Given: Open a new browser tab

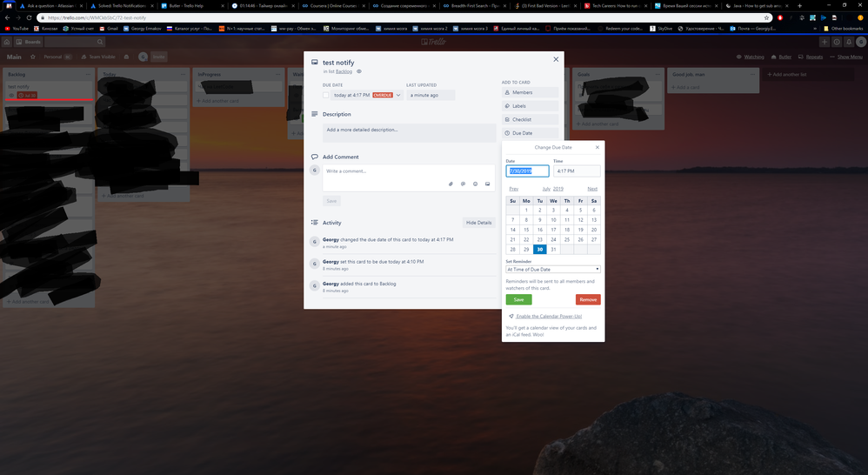Looking at the screenshot, I should click(x=799, y=5).
